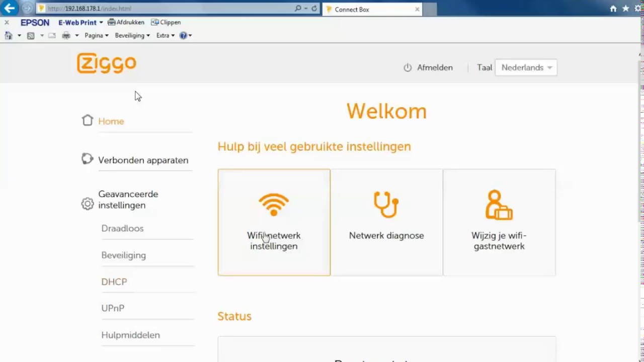Viewport: 644px width, 362px height.
Task: Click the wifi signal icon tile
Action: click(x=274, y=205)
